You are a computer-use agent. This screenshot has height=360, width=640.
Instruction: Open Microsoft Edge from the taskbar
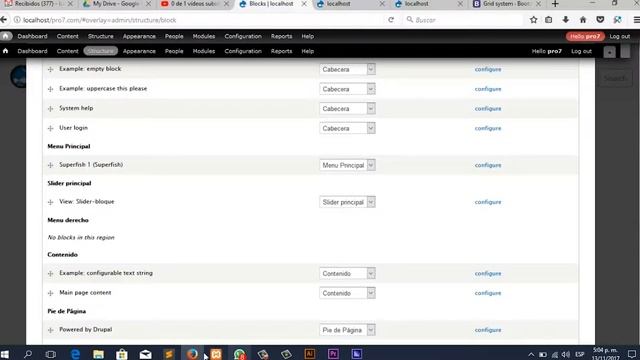[x=75, y=354]
